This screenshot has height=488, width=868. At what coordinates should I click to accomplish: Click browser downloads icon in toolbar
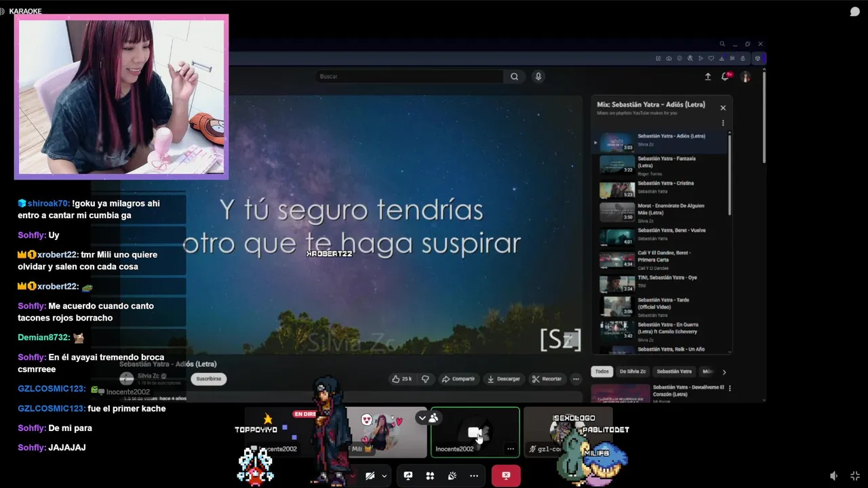(722, 58)
